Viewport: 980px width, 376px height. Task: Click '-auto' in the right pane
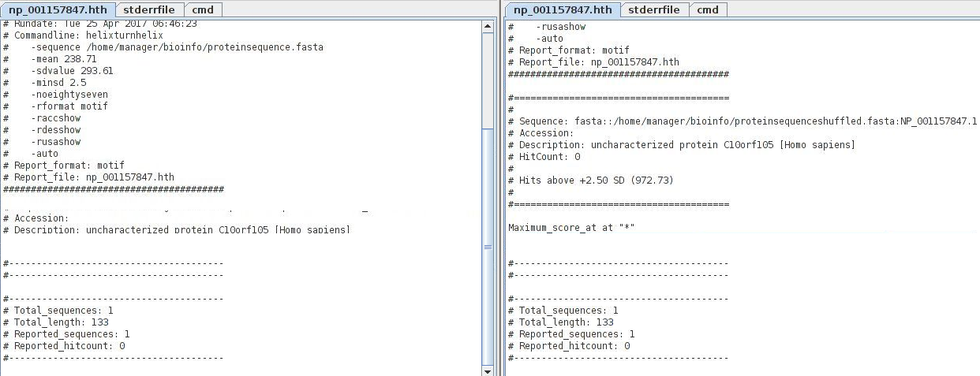(x=550, y=39)
